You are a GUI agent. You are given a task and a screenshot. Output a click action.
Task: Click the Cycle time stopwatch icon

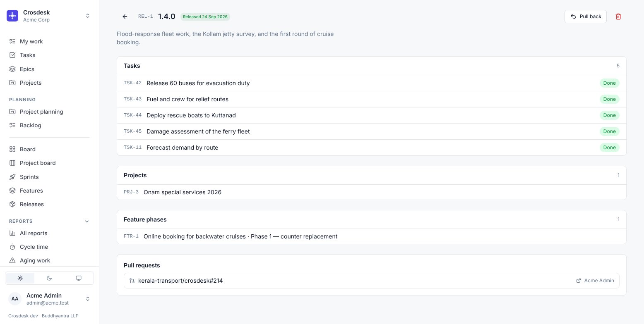(12, 247)
